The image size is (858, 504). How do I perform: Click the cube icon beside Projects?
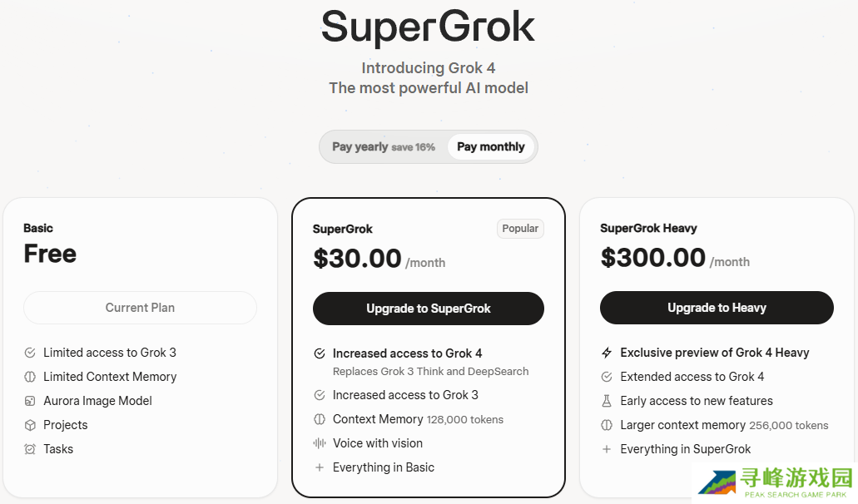(x=30, y=425)
